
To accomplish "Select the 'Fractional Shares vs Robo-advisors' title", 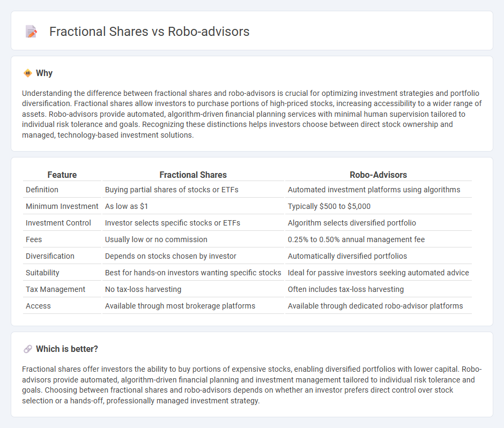I will [149, 32].
